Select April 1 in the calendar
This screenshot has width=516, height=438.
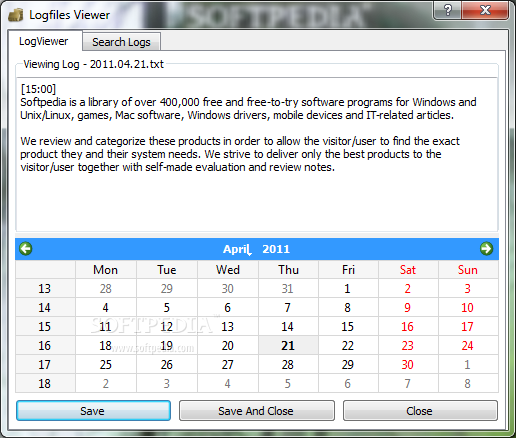tap(348, 288)
